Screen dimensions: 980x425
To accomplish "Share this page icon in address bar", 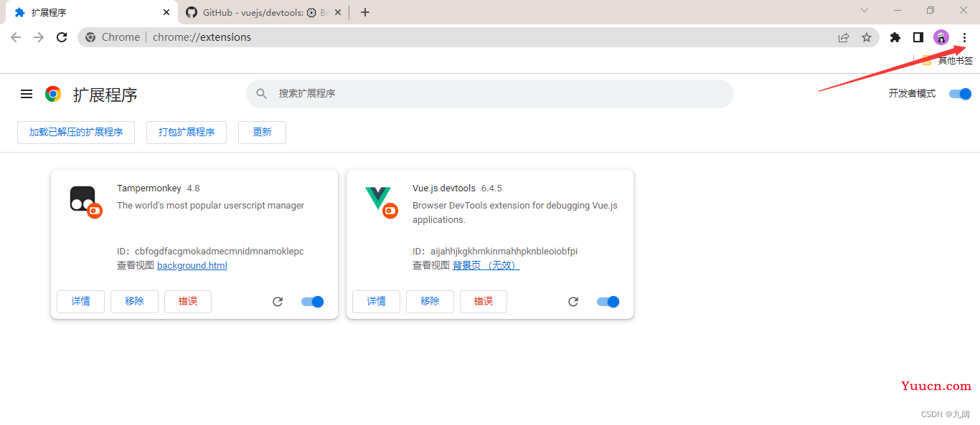I will point(844,37).
